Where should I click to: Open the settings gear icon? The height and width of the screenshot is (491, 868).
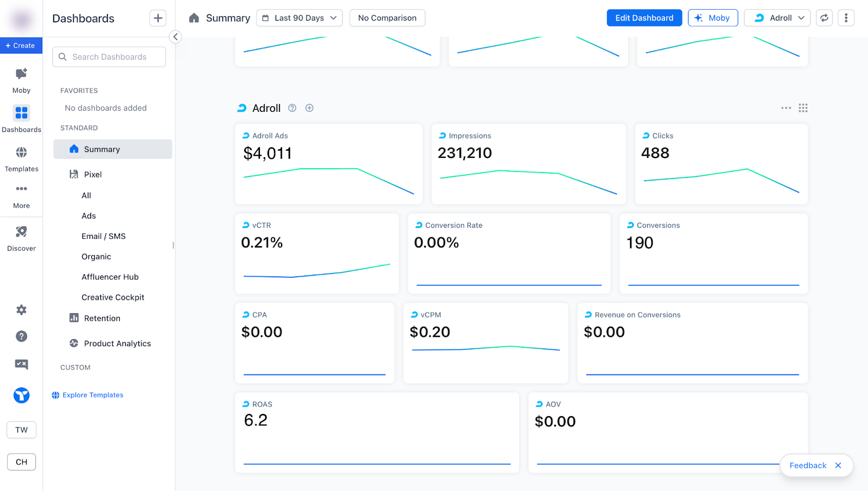[21, 310]
